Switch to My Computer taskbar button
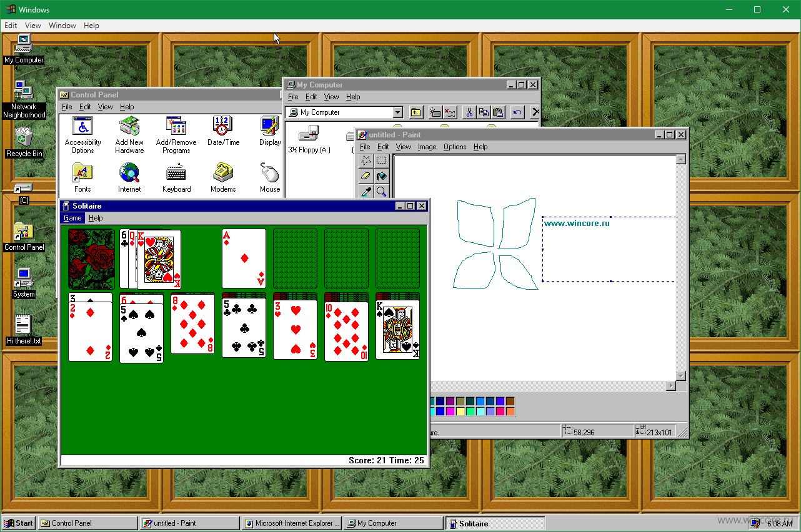 [394, 523]
